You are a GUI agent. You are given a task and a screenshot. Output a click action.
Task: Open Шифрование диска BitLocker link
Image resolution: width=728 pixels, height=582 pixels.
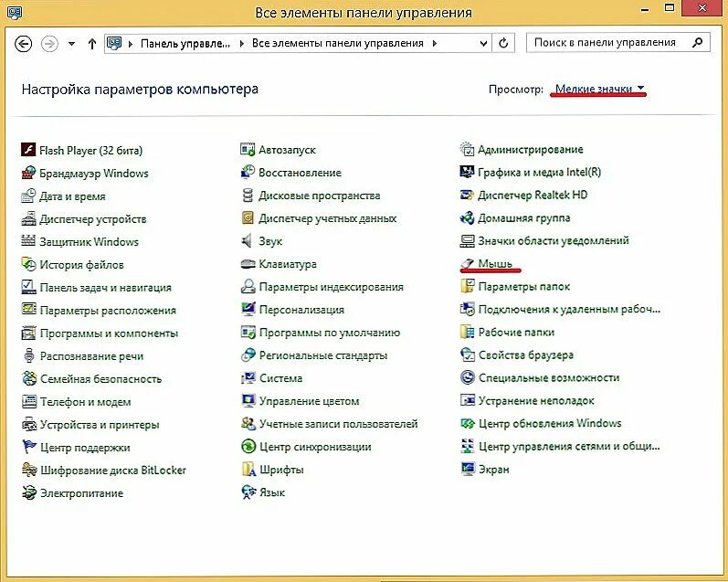[113, 470]
